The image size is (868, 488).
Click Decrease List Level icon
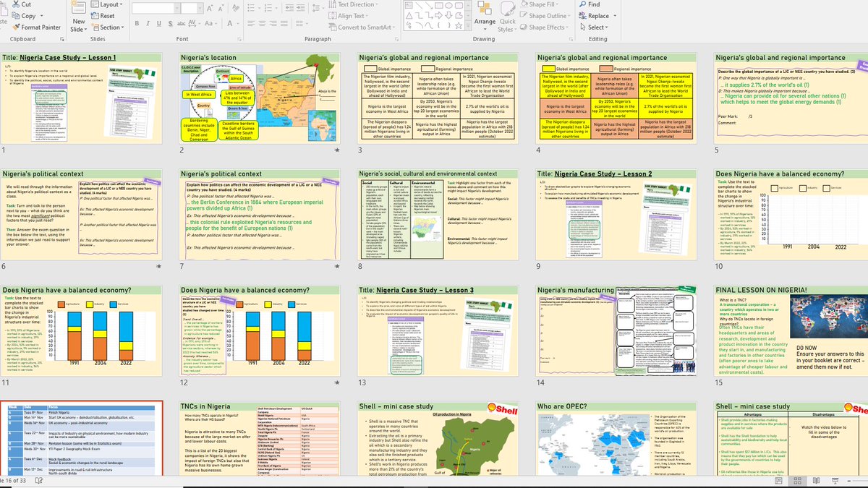289,8
